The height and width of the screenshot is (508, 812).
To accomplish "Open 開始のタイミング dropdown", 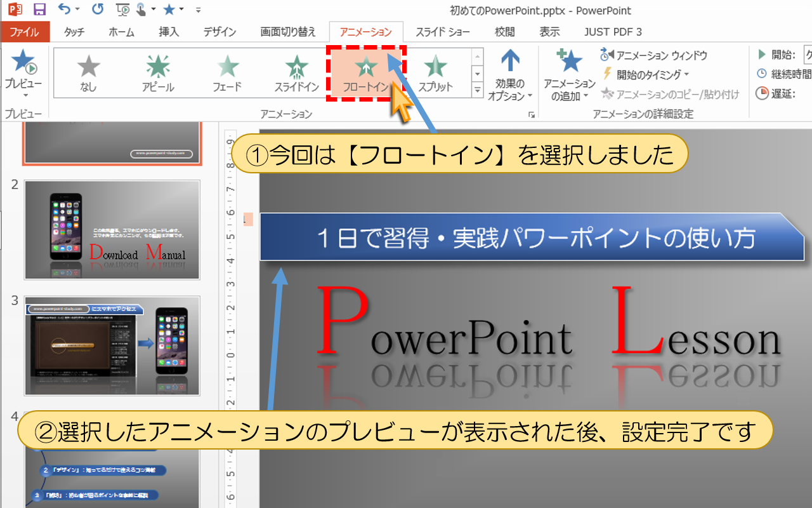I will tap(645, 75).
